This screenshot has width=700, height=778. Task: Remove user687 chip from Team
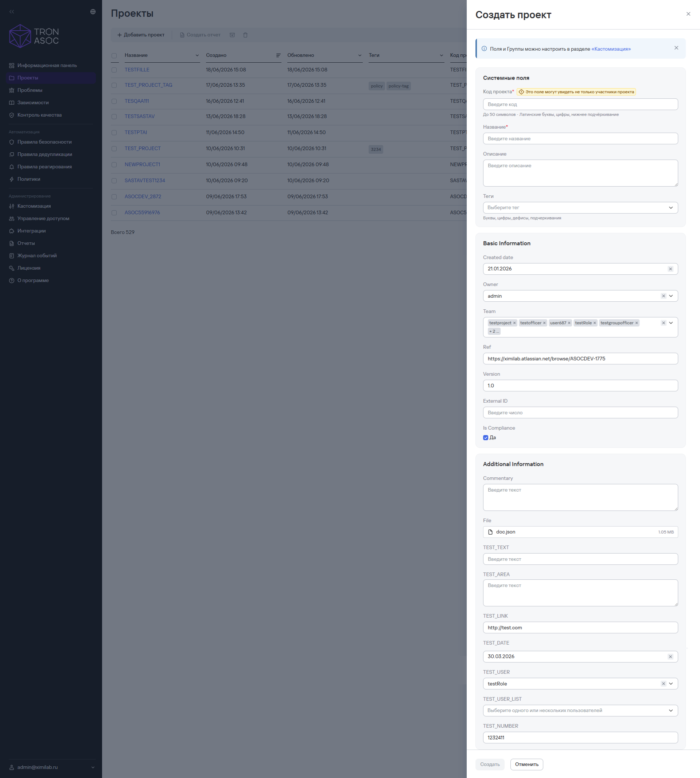(569, 323)
